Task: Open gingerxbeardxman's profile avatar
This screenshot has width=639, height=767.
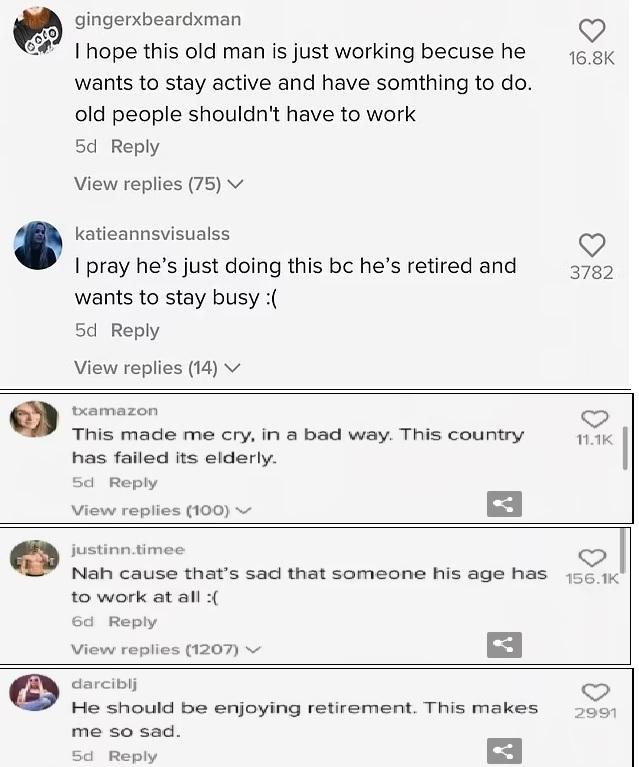Action: pos(38,36)
